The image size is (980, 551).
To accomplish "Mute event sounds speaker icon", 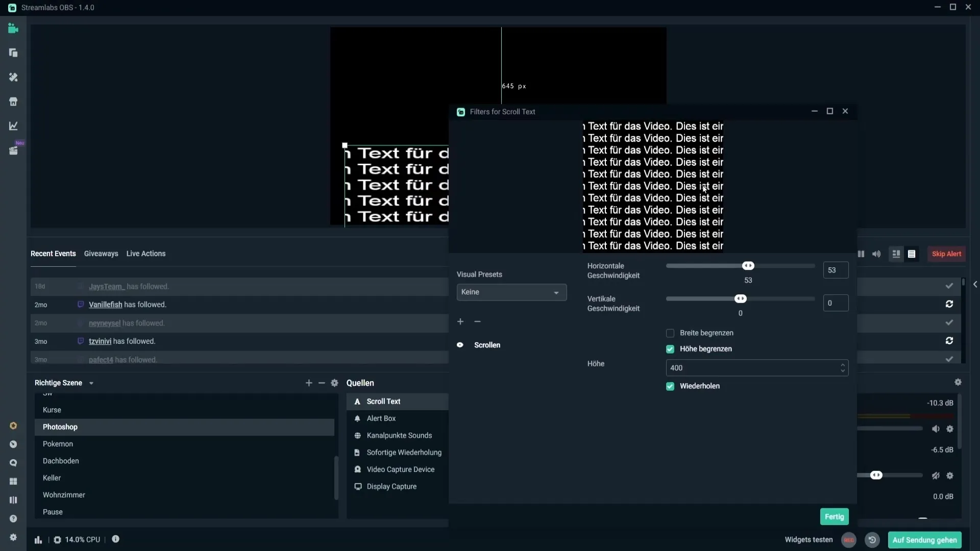I will pos(876,254).
